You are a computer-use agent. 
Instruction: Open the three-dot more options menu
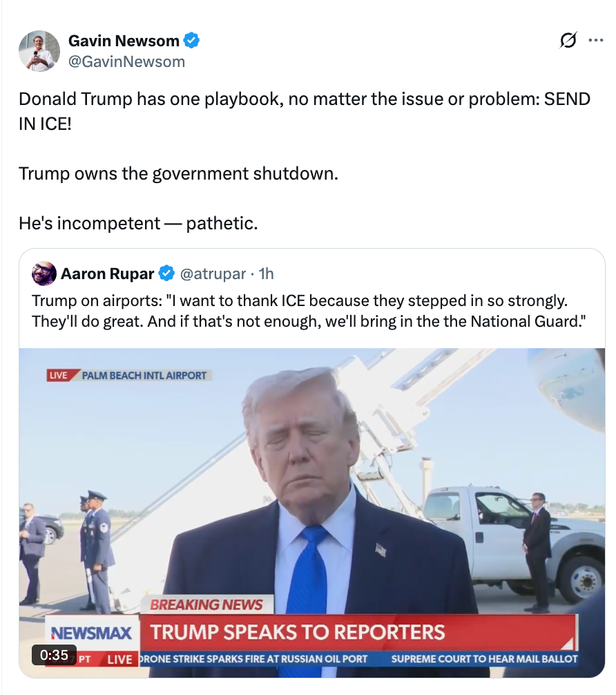595,40
